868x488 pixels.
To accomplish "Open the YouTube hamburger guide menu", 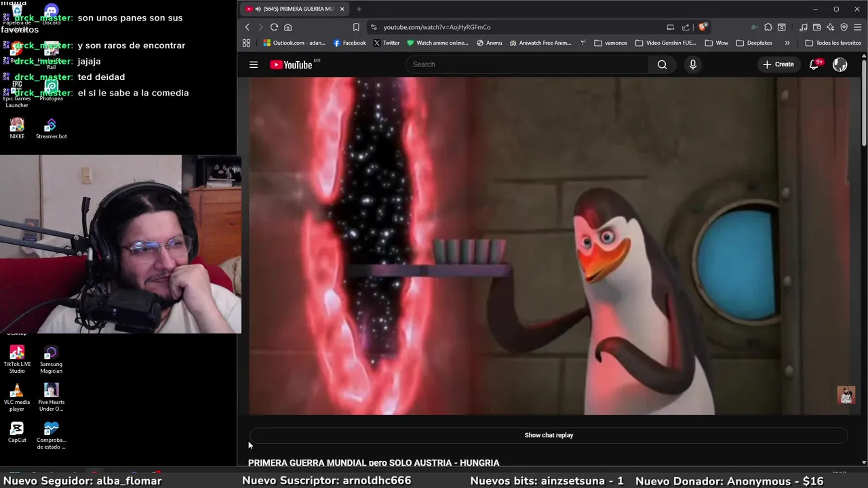I will pyautogui.click(x=254, y=64).
